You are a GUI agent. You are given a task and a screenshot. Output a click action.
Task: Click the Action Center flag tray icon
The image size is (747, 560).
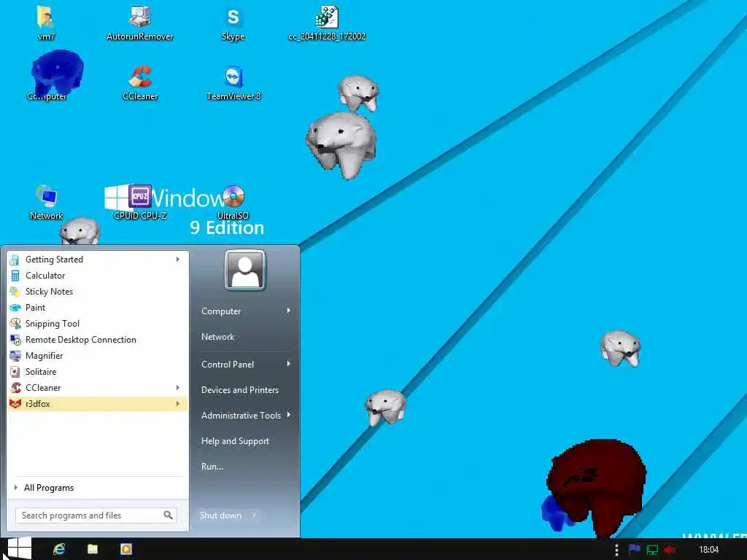634,550
